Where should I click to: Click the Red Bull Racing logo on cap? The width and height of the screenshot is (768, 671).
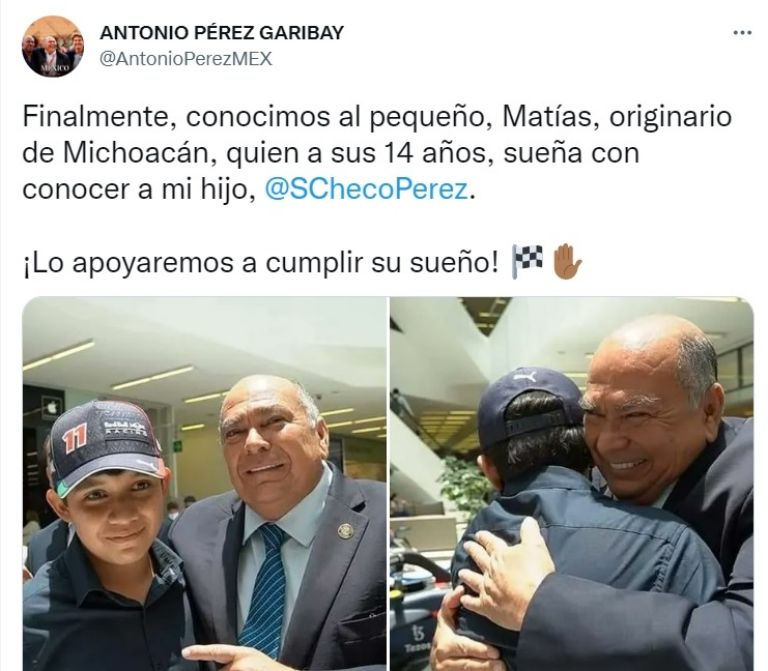coord(125,427)
